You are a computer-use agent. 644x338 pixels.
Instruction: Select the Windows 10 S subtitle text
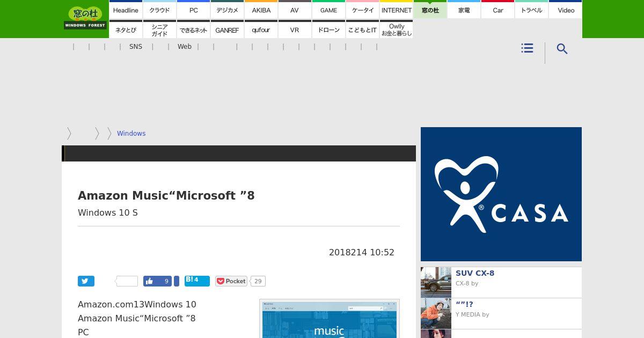tap(108, 212)
